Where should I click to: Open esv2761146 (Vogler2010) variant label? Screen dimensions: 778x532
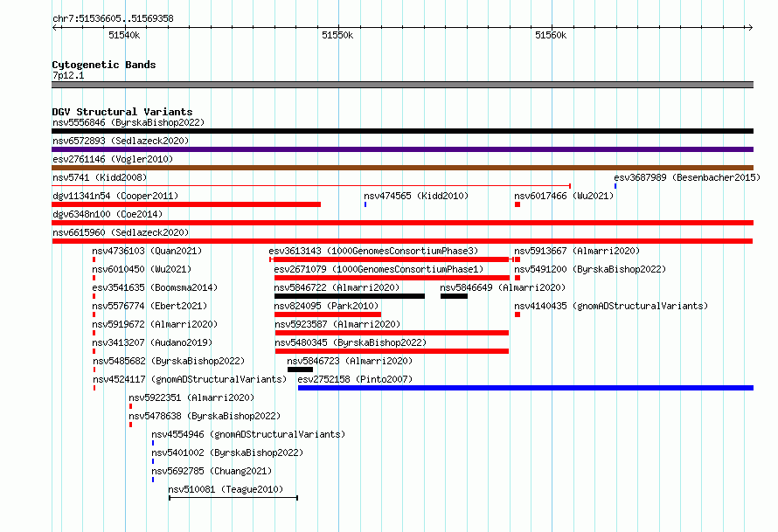coord(113,159)
